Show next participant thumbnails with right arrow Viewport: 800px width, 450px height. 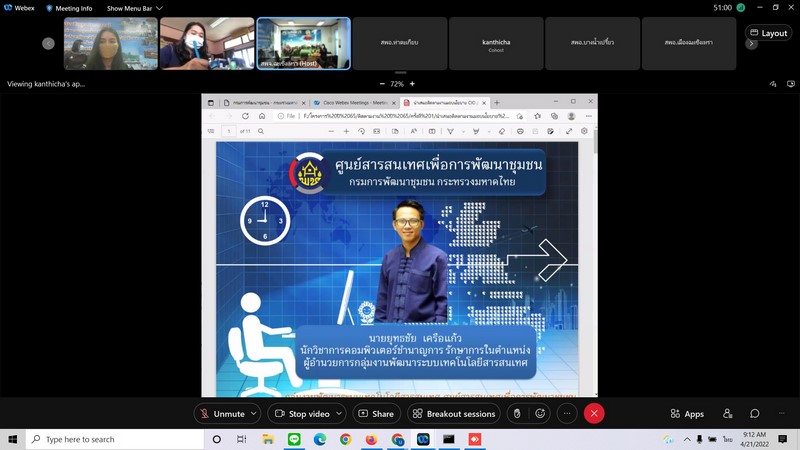click(x=751, y=44)
